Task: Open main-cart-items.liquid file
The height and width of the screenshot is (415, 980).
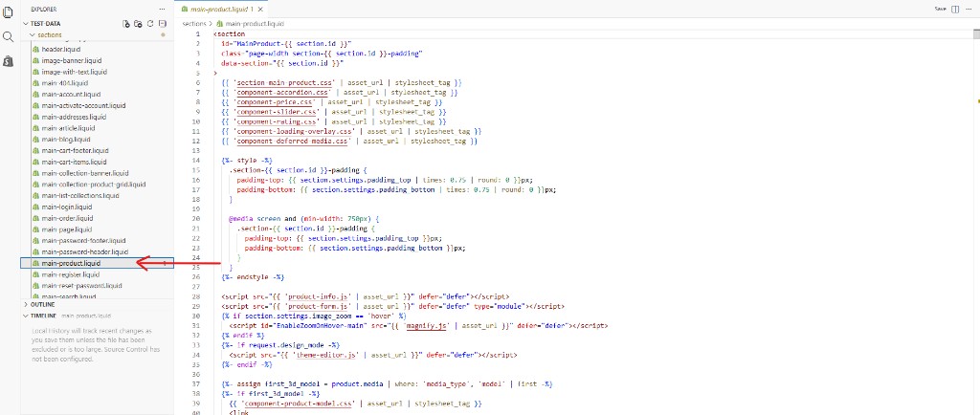Action: point(74,162)
